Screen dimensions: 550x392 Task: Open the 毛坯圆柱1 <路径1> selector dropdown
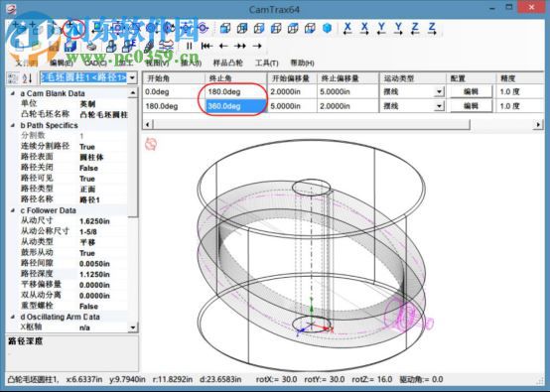[132, 77]
